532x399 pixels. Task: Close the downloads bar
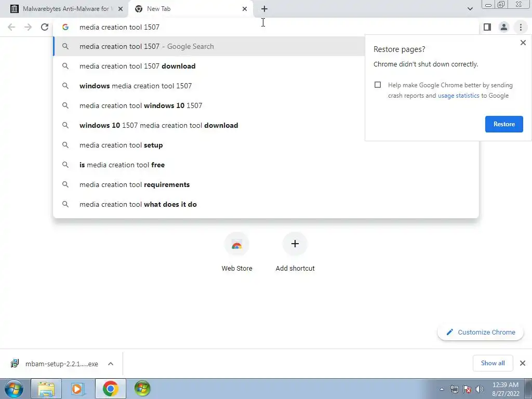(x=523, y=363)
